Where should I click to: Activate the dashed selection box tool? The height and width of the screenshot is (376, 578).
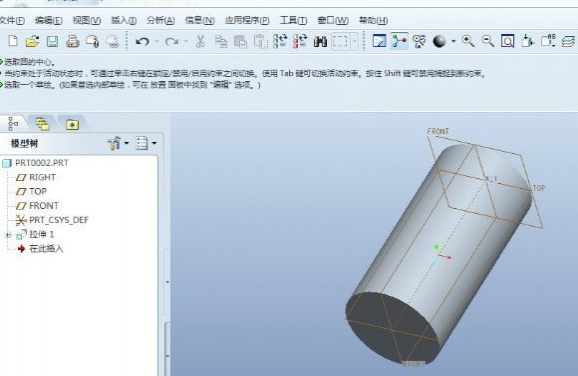point(340,41)
